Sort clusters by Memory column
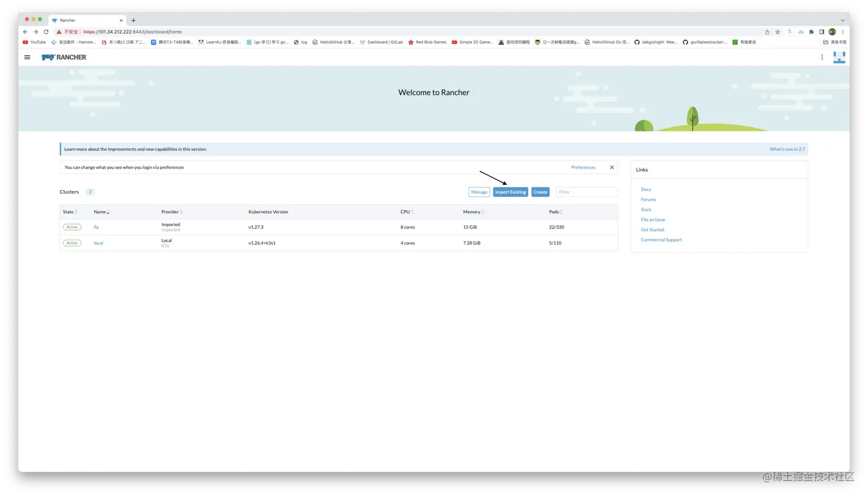The height and width of the screenshot is (496, 868). [474, 212]
